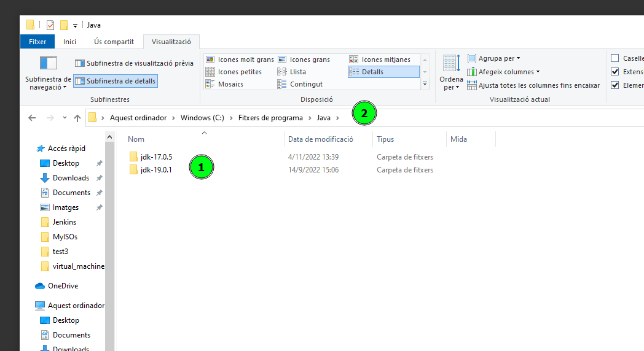Open the Agrupa per dropdown
644x351 pixels.
[494, 58]
